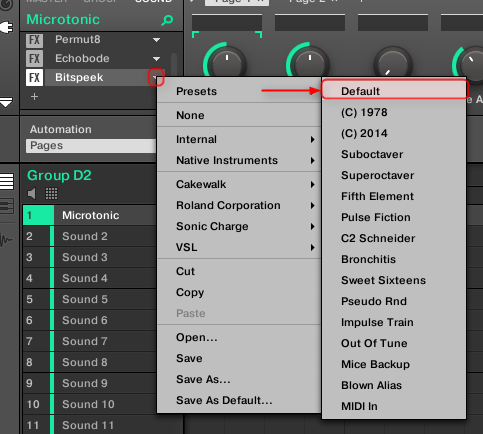Open the keyboard view icon in sidebar
Image resolution: width=483 pixels, height=434 pixels.
coord(7,206)
